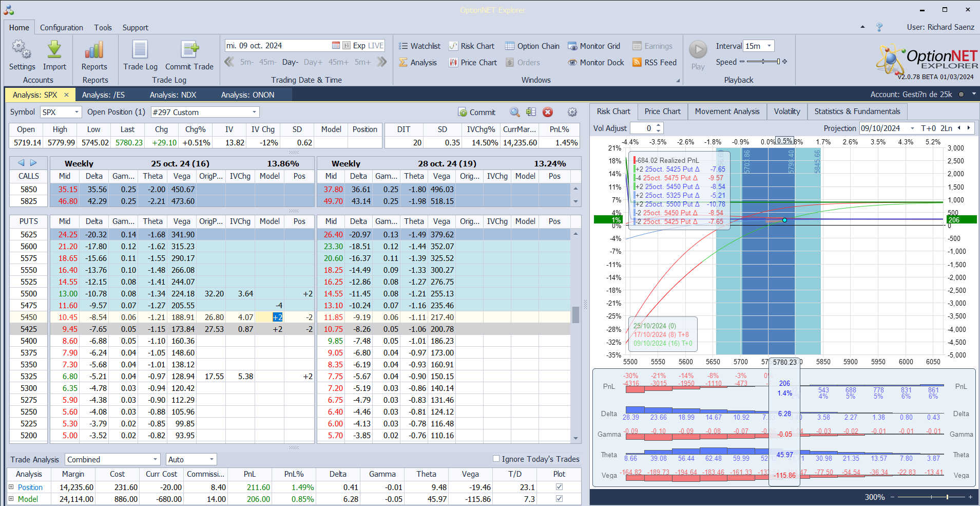Toggle the account status dot indicator
980x506 pixels.
[x=961, y=95]
